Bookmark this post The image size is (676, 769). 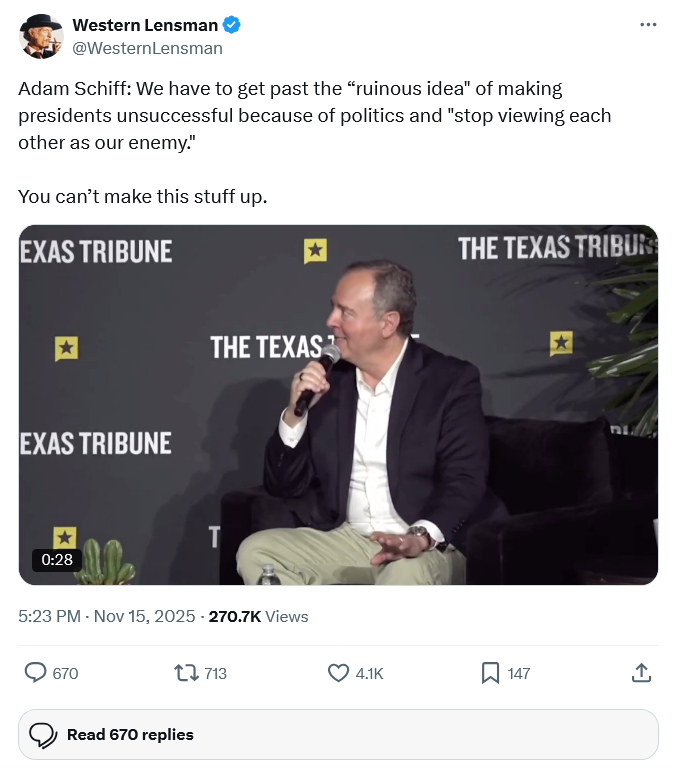click(x=490, y=673)
